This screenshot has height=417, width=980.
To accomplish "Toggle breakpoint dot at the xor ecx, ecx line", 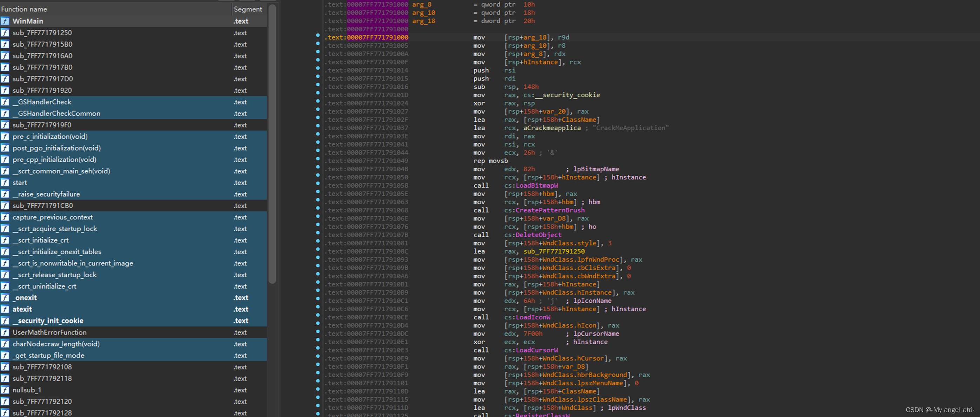I will point(318,340).
